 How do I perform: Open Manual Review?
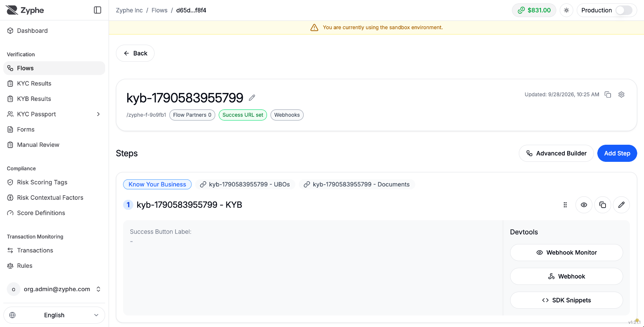click(54, 145)
